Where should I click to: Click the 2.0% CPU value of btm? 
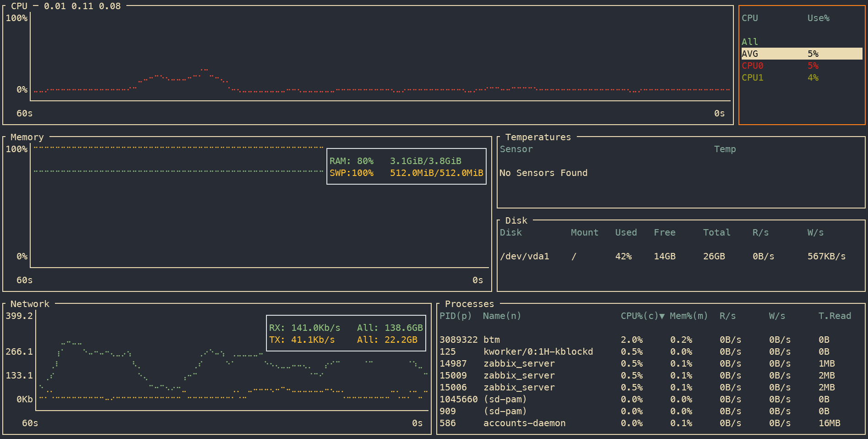click(632, 340)
